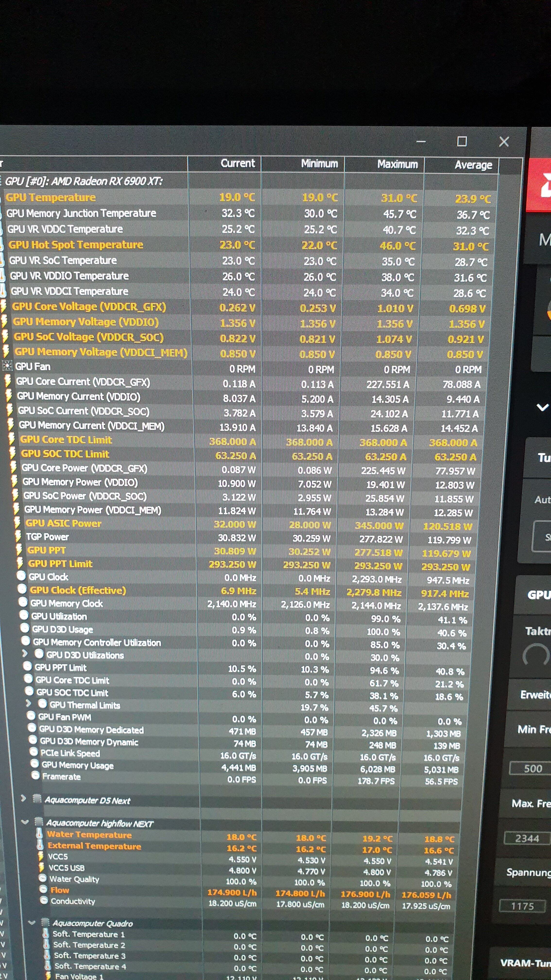The image size is (551, 980).
Task: Select the GPU Temperature row
Action: click(x=249, y=198)
